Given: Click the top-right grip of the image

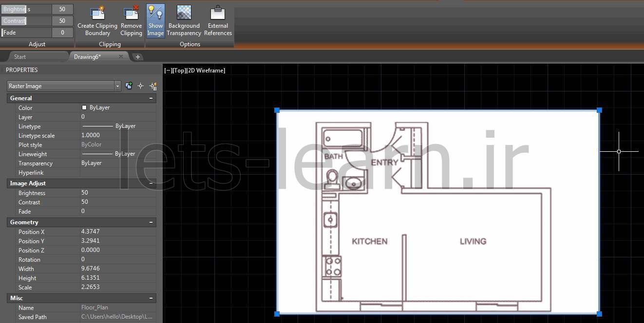Looking at the screenshot, I should point(599,110).
